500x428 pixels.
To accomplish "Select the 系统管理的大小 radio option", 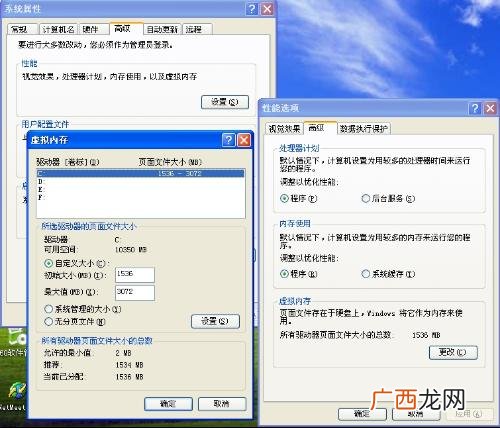I will pos(49,309).
